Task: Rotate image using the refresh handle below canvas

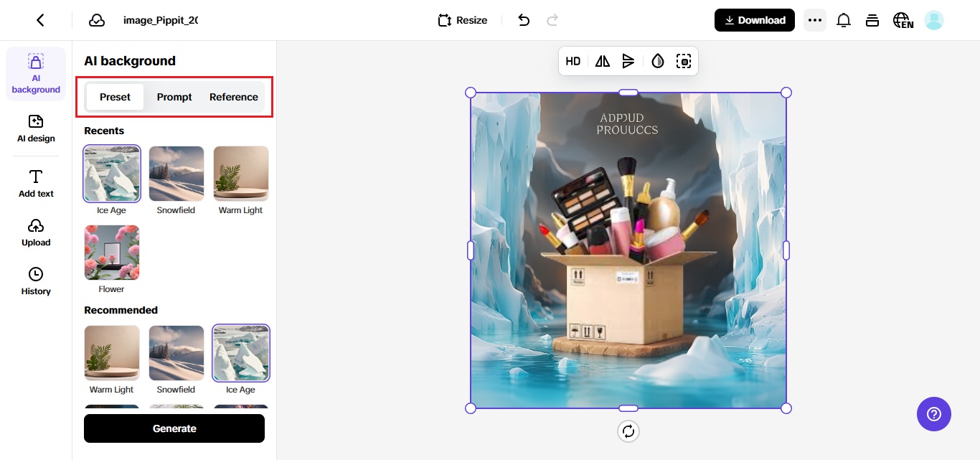Action: point(628,431)
